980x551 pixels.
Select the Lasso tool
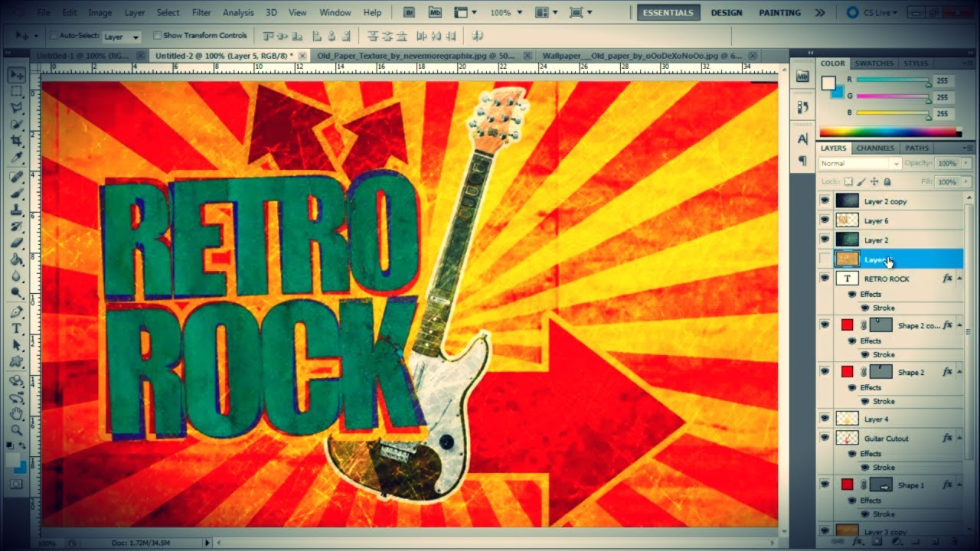pos(16,109)
